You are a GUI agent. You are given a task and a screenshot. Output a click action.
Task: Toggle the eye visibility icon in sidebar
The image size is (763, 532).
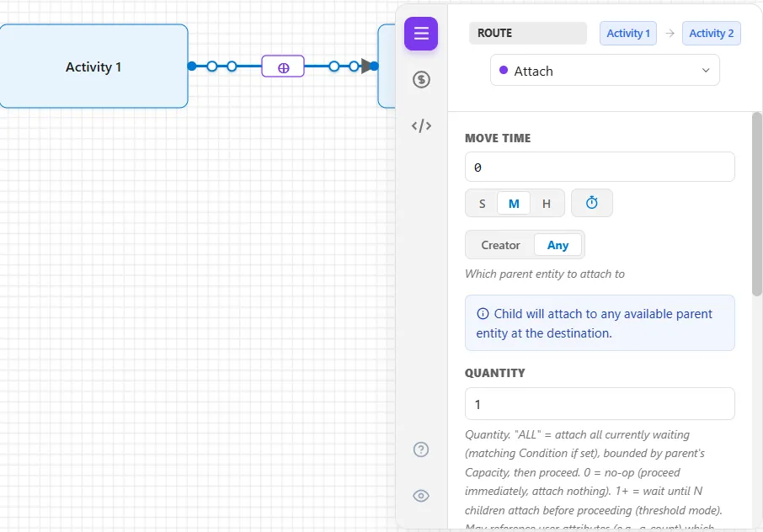click(x=421, y=496)
